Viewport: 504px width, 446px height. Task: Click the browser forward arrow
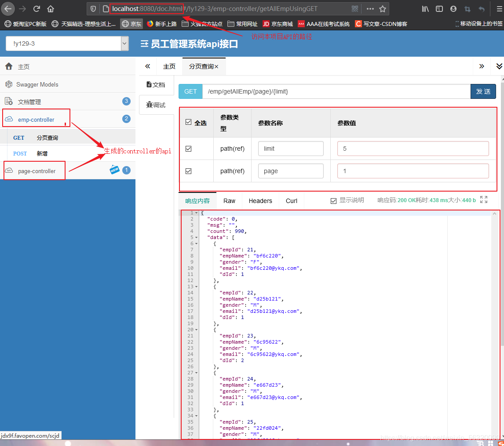coord(22,9)
